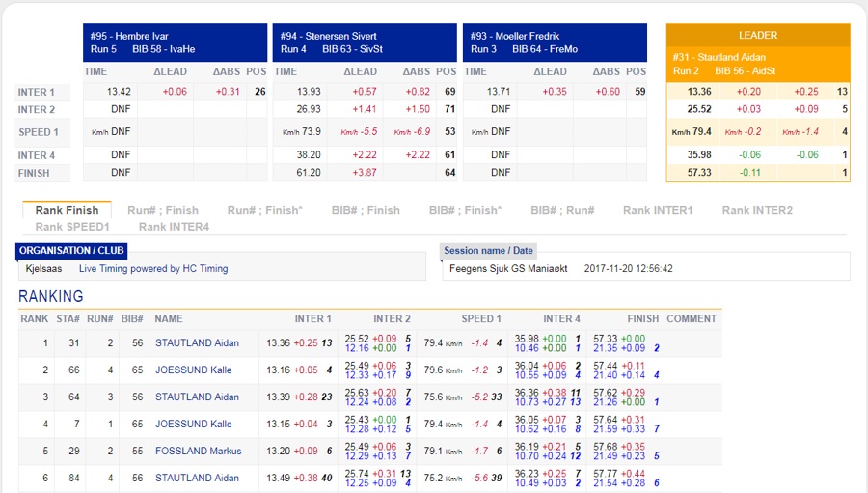Click leader finish time 57.33 in orange panel
The image size is (868, 493).
[x=699, y=173]
